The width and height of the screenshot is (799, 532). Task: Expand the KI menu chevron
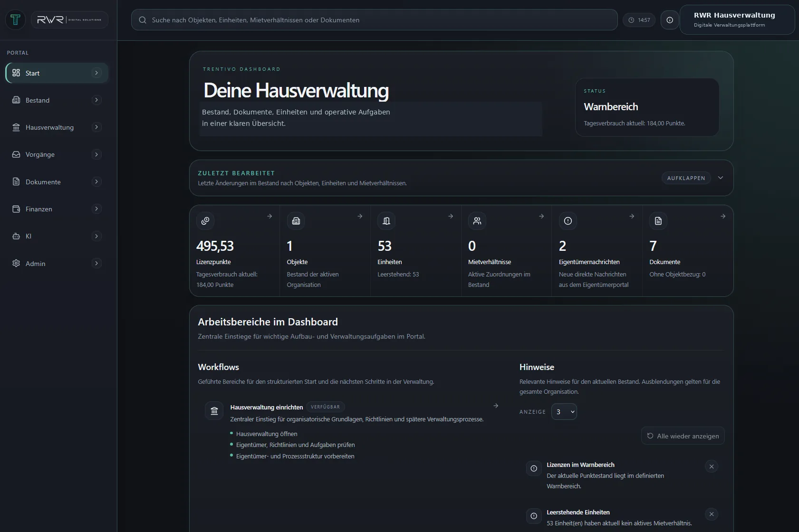96,236
